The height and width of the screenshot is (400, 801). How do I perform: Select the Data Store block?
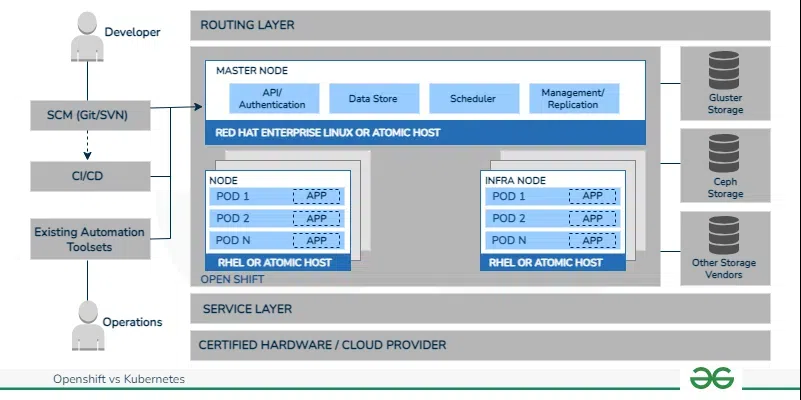(374, 99)
